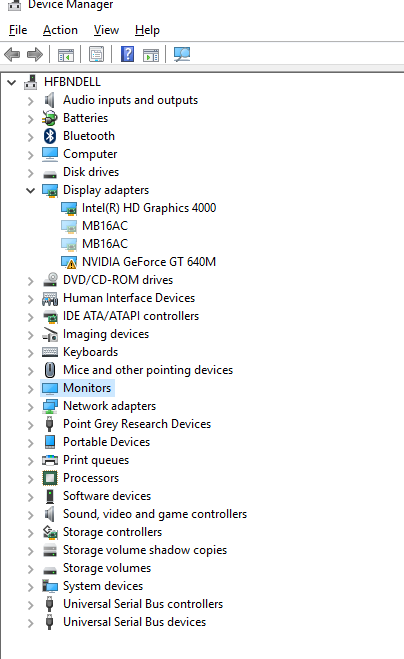Screen dimensions: 404x659
Task: Open the Properties toolbar icon
Action: (97, 55)
